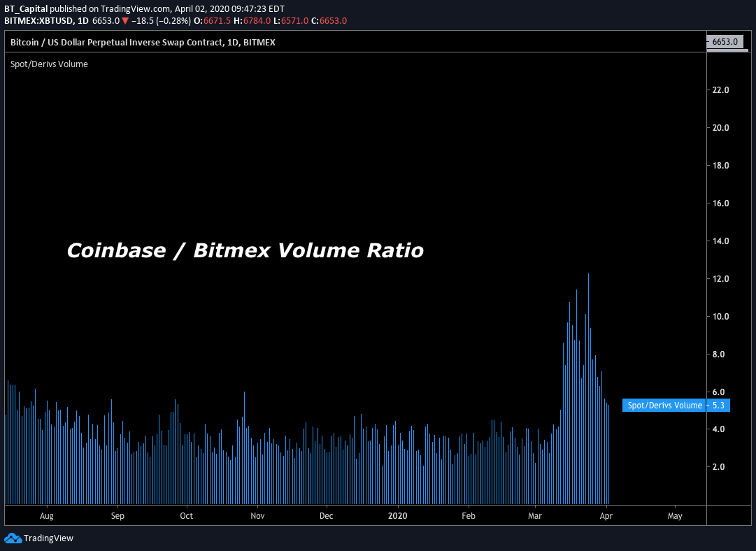Click the tallest volume bar near 12.0
This screenshot has width=756, height=551.
(x=588, y=389)
